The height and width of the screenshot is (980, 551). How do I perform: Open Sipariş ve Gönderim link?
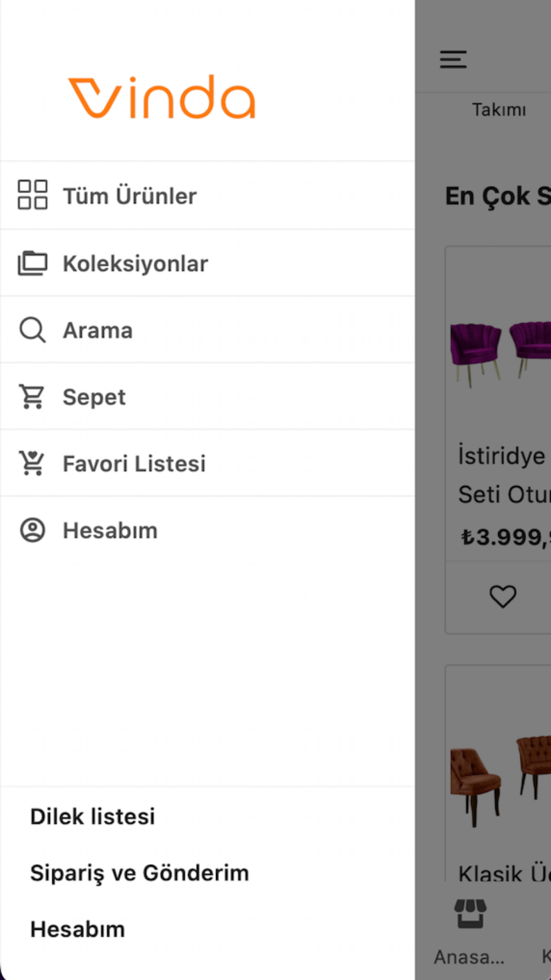pos(139,873)
